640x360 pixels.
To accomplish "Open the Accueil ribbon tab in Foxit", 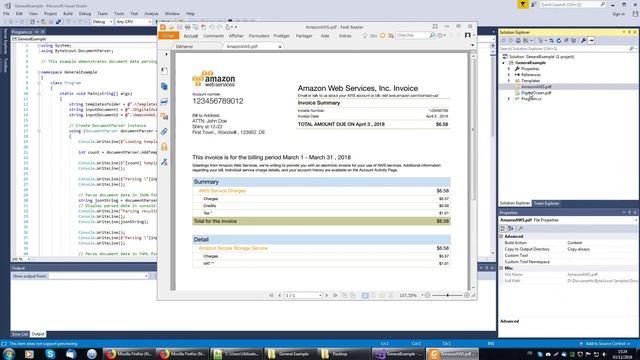I will [191, 36].
